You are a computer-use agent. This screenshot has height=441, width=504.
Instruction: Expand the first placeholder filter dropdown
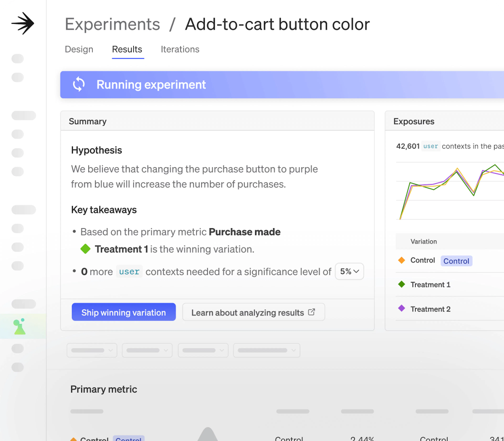coord(92,350)
